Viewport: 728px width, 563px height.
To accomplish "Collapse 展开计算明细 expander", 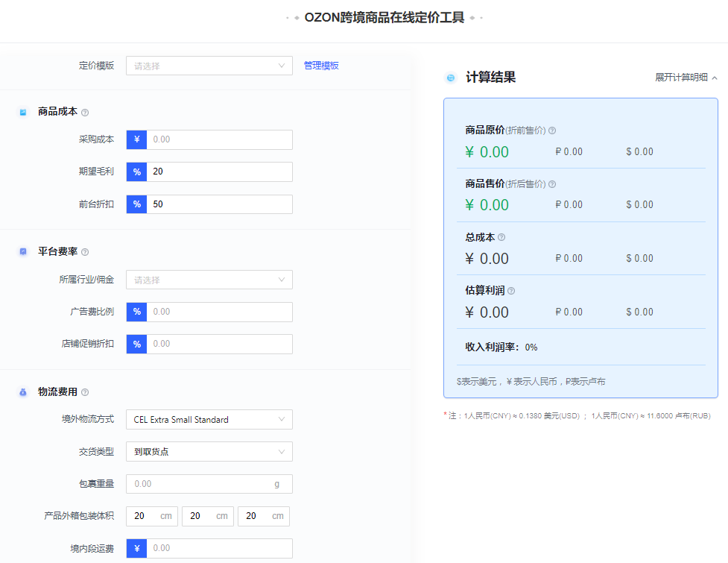I will pyautogui.click(x=686, y=78).
